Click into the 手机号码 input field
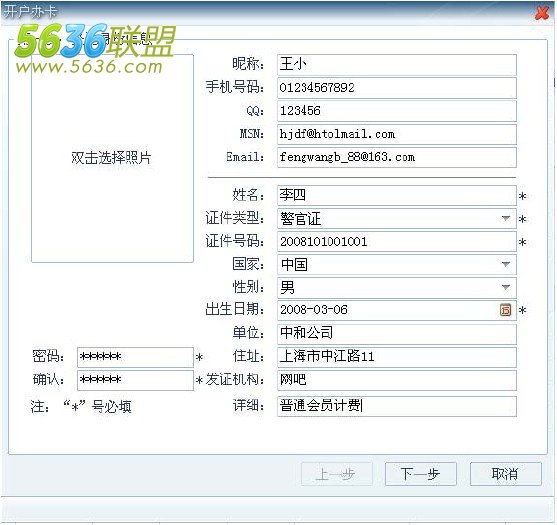 tap(397, 88)
